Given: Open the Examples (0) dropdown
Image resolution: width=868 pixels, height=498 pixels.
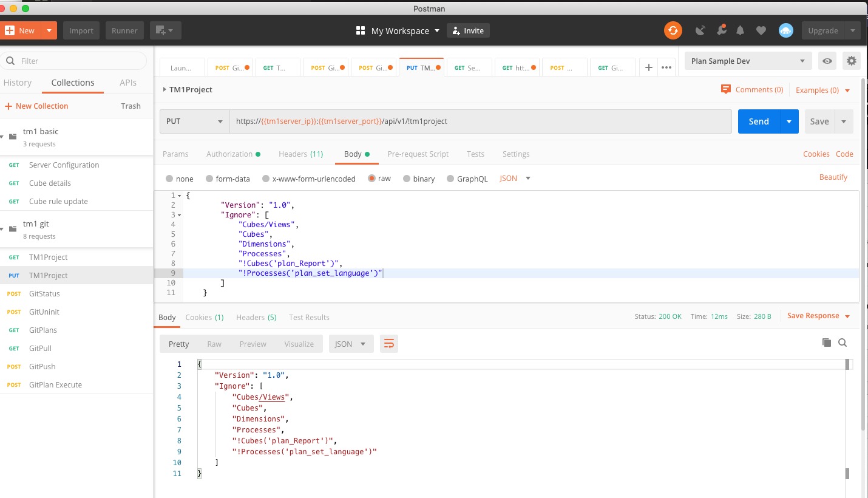Looking at the screenshot, I should pyautogui.click(x=822, y=90).
